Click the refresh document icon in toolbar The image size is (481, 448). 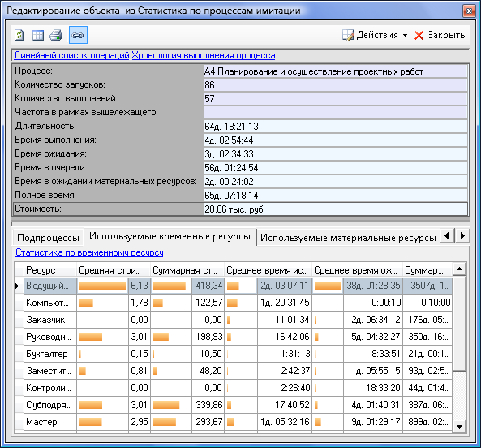click(x=19, y=35)
